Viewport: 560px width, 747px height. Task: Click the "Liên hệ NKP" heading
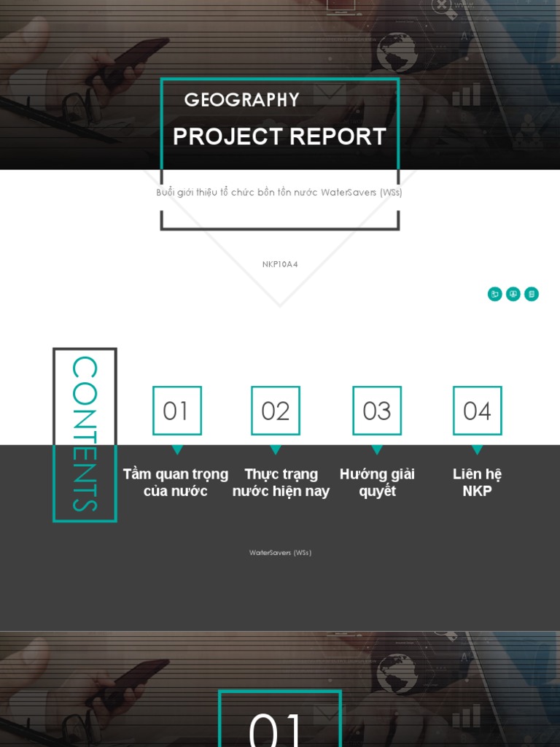(x=477, y=482)
